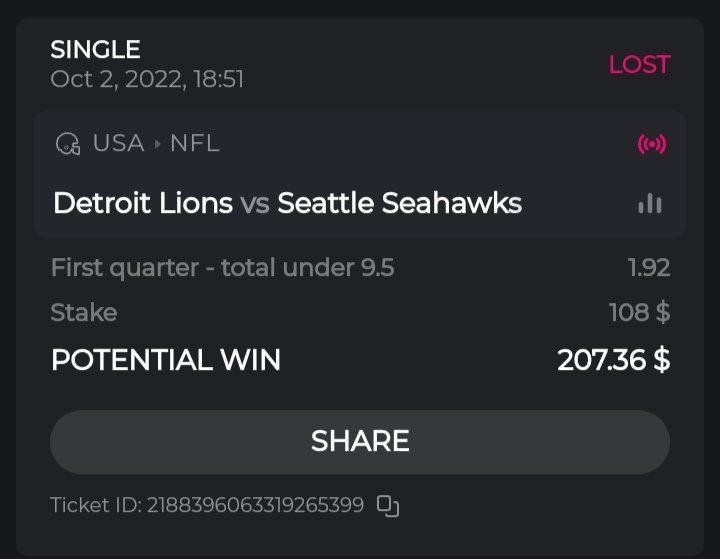Open match statistics bar chart icon
Image resolution: width=720 pixels, height=559 pixels.
[650, 204]
